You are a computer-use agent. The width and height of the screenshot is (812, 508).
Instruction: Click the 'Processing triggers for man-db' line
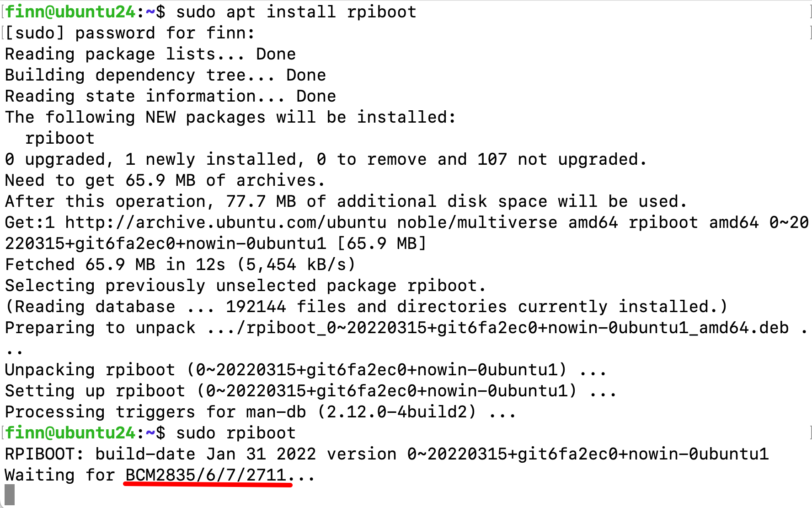(261, 412)
